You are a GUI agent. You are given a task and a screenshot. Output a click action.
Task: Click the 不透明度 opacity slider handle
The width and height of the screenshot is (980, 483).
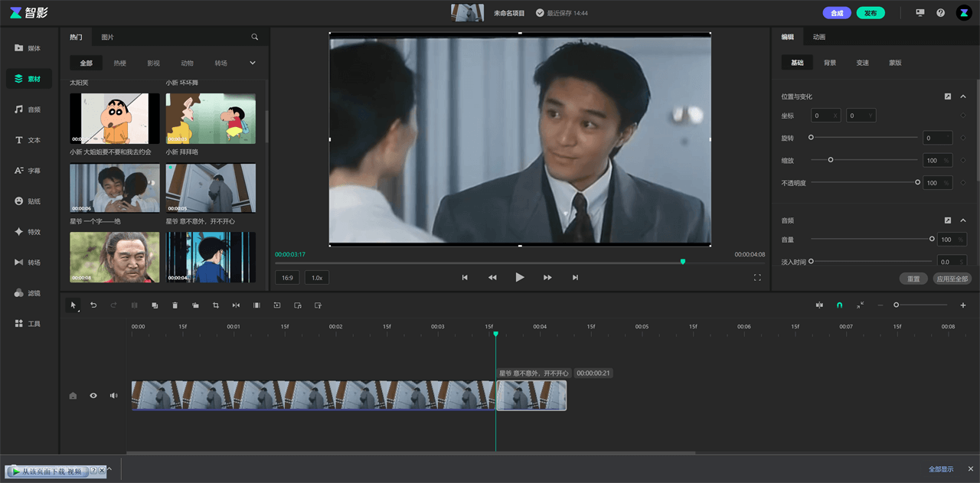pyautogui.click(x=918, y=182)
